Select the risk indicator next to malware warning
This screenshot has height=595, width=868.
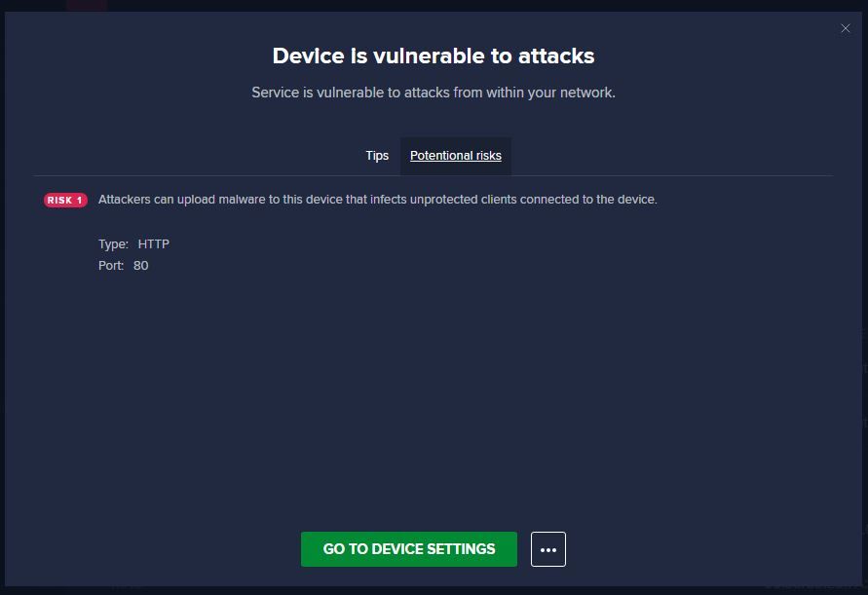click(x=64, y=200)
